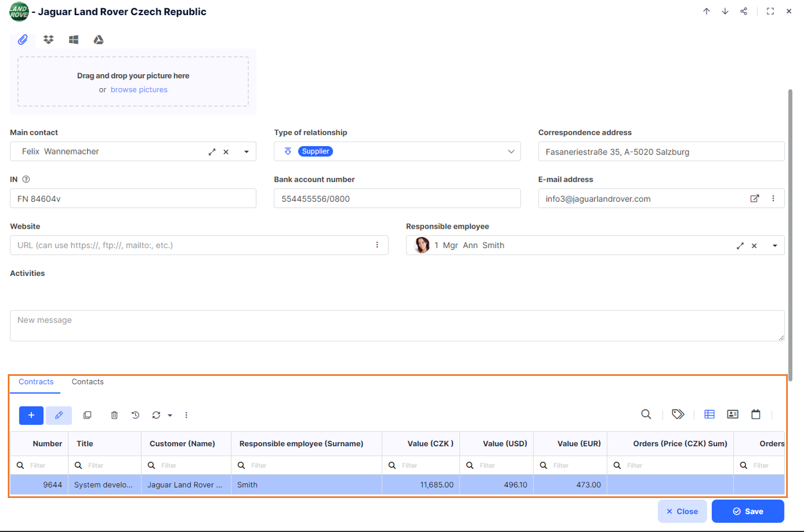Viewport: 804px width, 532px height.
Task: Open search in contracts table toolbar
Action: (646, 414)
